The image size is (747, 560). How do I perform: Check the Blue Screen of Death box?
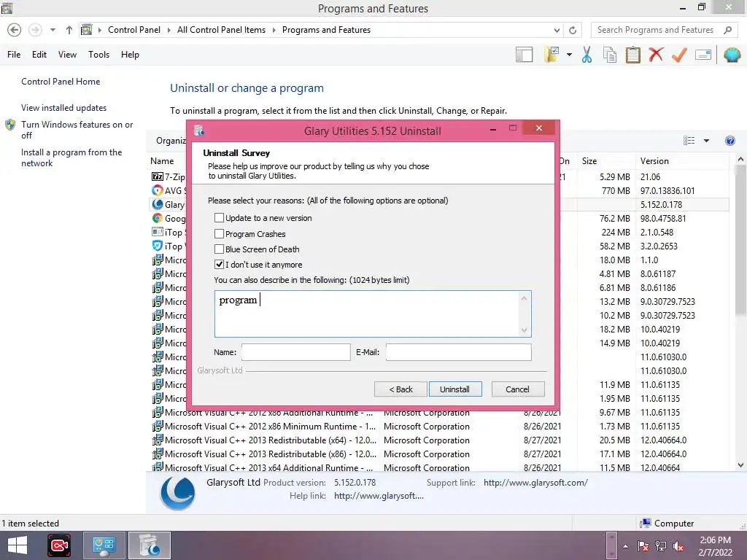[219, 249]
